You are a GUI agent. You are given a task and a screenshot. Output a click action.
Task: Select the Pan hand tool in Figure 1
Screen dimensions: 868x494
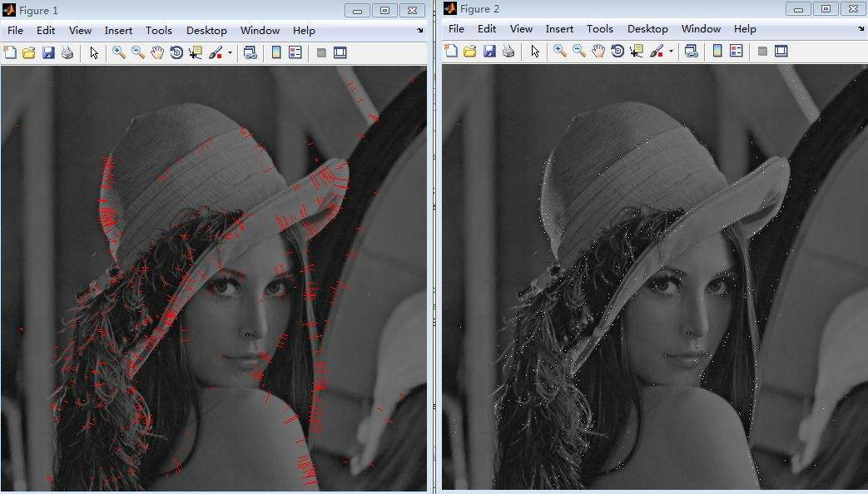coord(157,52)
